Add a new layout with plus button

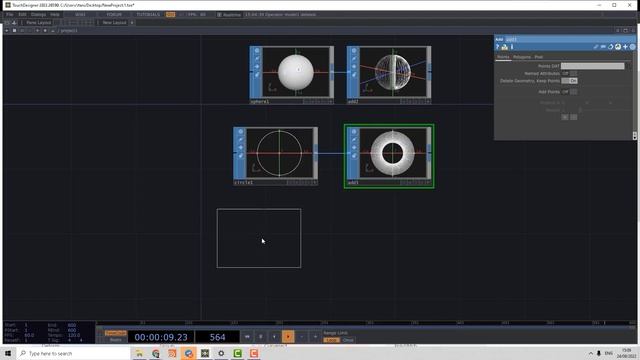point(132,22)
